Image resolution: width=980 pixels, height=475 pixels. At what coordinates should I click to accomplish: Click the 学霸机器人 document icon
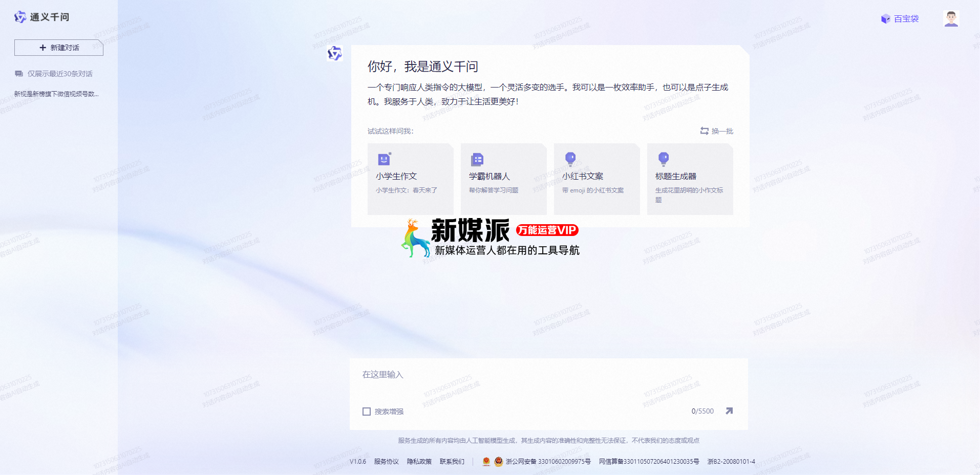coord(477,160)
